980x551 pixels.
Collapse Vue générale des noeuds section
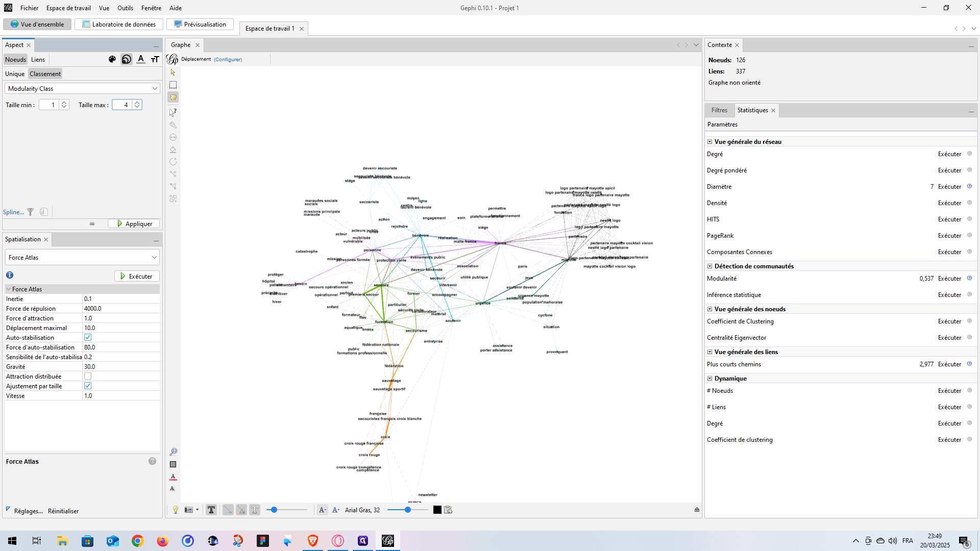click(709, 309)
